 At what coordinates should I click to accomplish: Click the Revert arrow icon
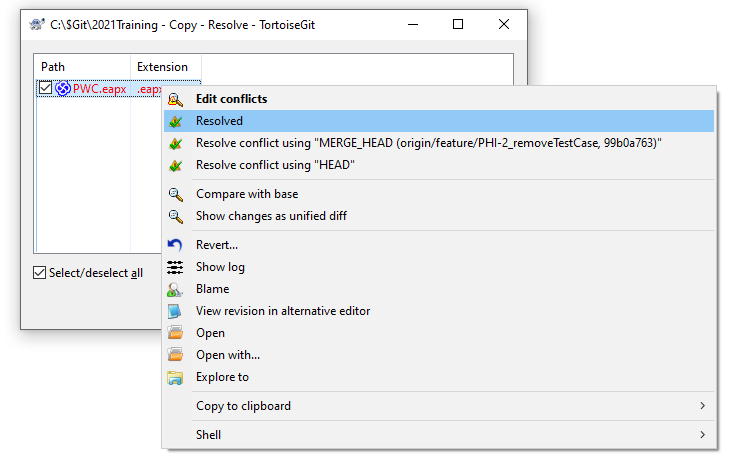[176, 245]
